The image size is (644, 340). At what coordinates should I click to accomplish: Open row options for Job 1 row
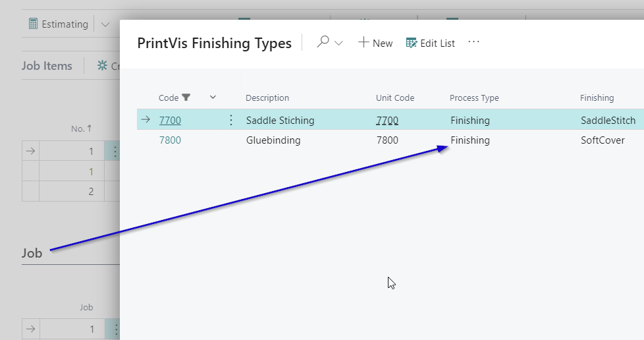pyautogui.click(x=115, y=329)
